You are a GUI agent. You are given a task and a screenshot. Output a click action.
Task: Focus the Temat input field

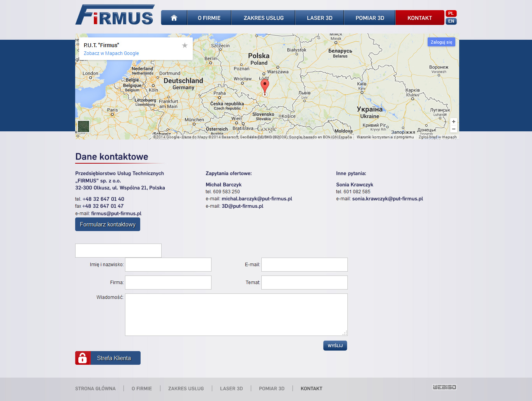[x=305, y=283]
